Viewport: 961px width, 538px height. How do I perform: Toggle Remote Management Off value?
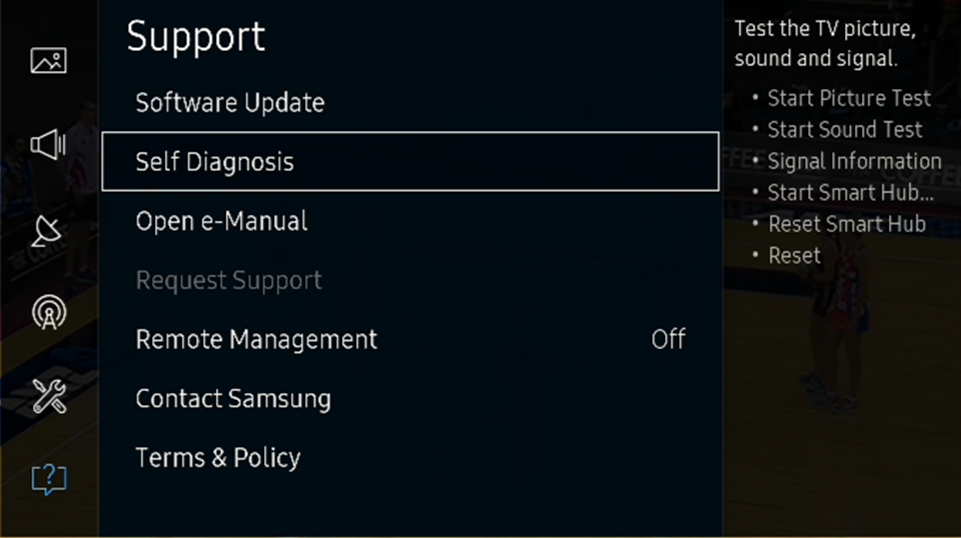[x=668, y=339]
